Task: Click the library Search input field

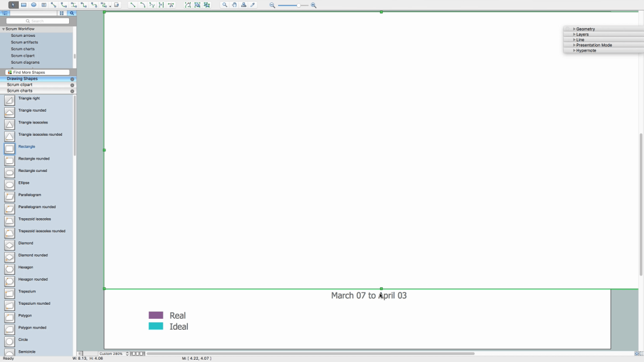Action: pyautogui.click(x=37, y=21)
